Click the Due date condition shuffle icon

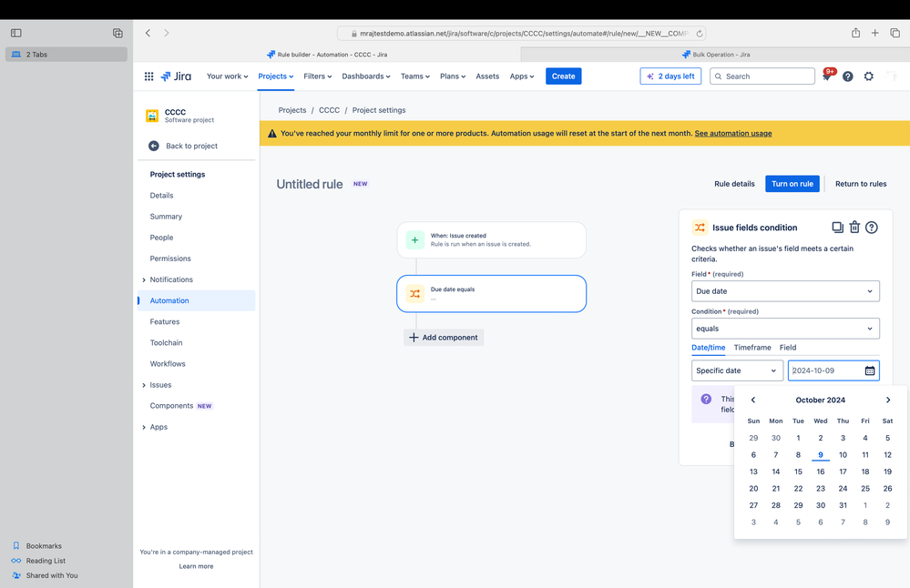point(414,293)
